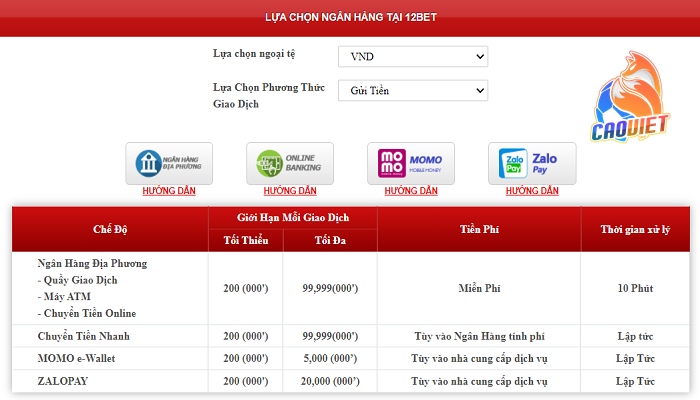Click Tùy vào Ngân Hàng tính phí cell

(479, 336)
